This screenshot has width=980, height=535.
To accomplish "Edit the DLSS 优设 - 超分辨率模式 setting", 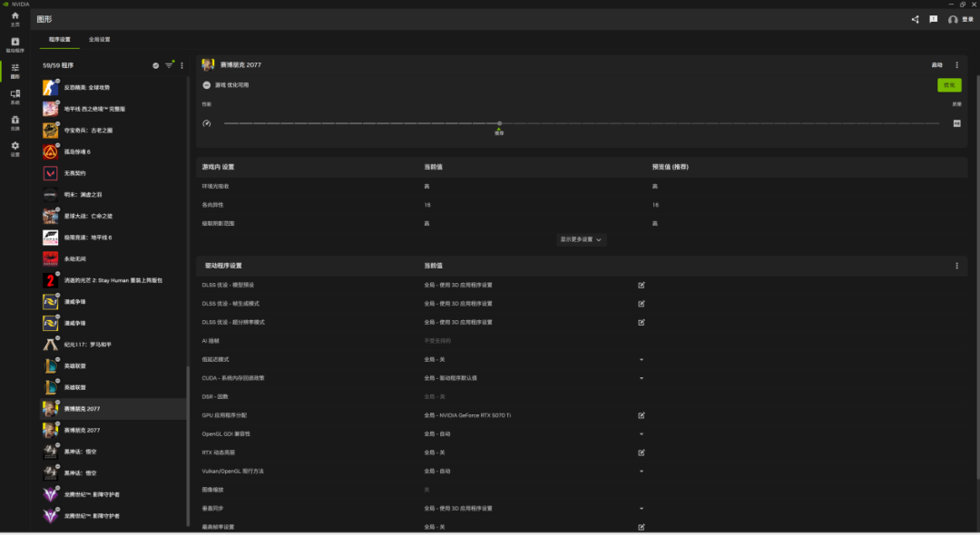I will [x=642, y=323].
